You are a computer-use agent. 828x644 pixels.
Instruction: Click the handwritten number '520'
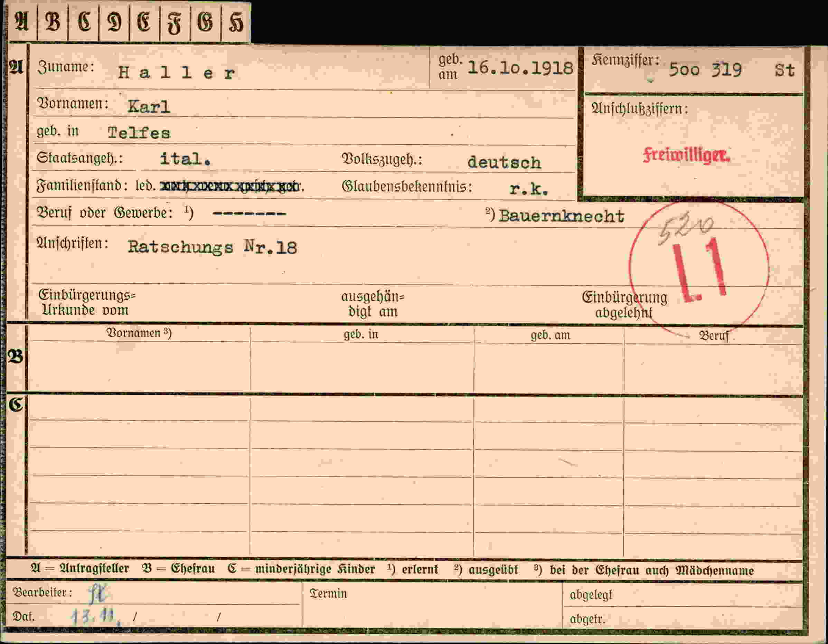tap(686, 229)
